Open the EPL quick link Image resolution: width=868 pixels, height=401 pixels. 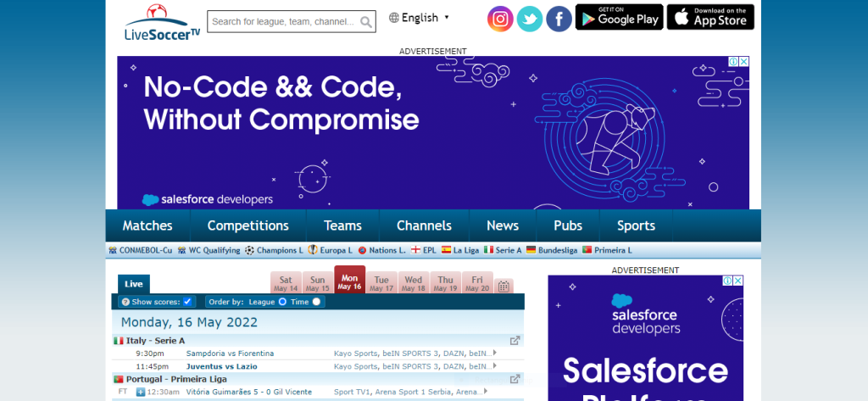[x=424, y=250]
